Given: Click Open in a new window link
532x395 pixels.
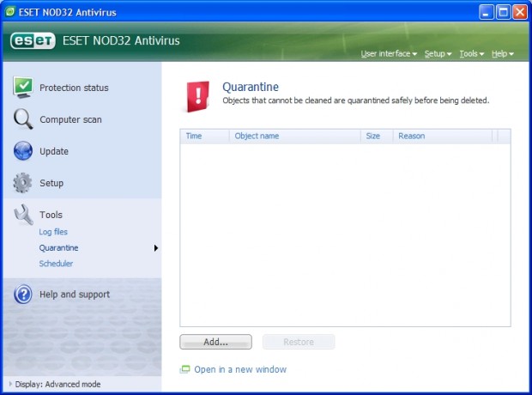Looking at the screenshot, I should (240, 369).
